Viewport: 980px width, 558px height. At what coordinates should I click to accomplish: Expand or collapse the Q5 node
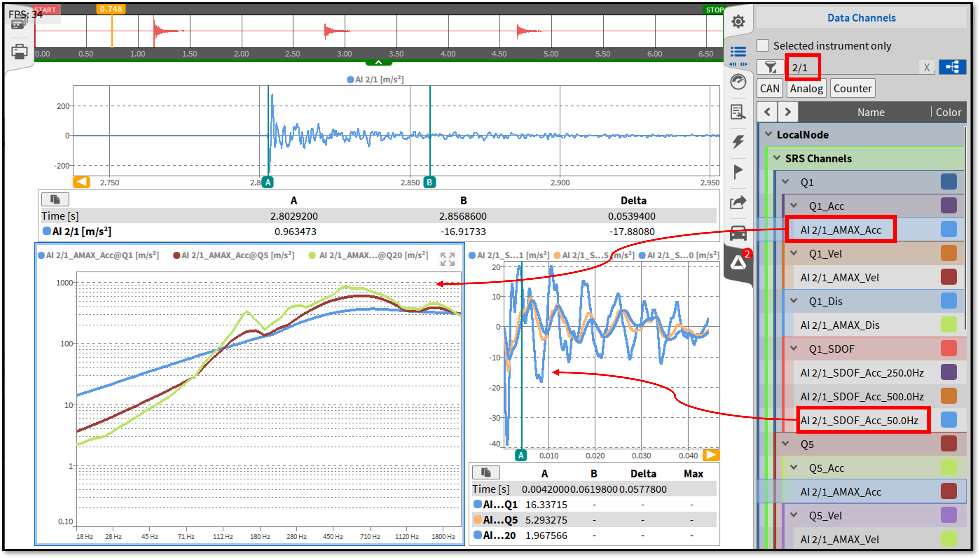[x=785, y=444]
